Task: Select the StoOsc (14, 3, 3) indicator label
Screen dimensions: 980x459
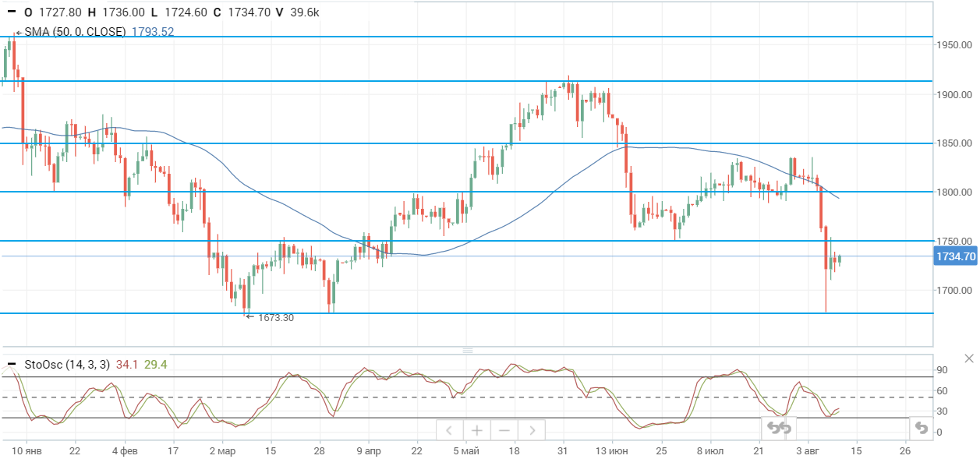Action: [66, 364]
